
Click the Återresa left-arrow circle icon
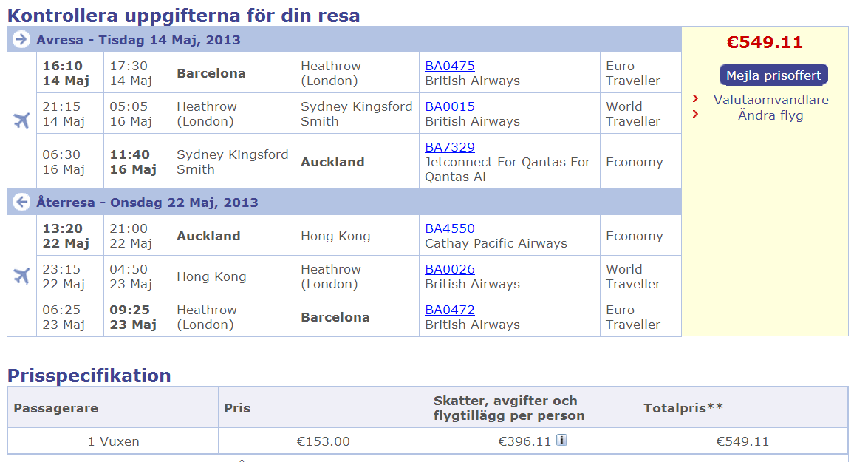pos(21,203)
